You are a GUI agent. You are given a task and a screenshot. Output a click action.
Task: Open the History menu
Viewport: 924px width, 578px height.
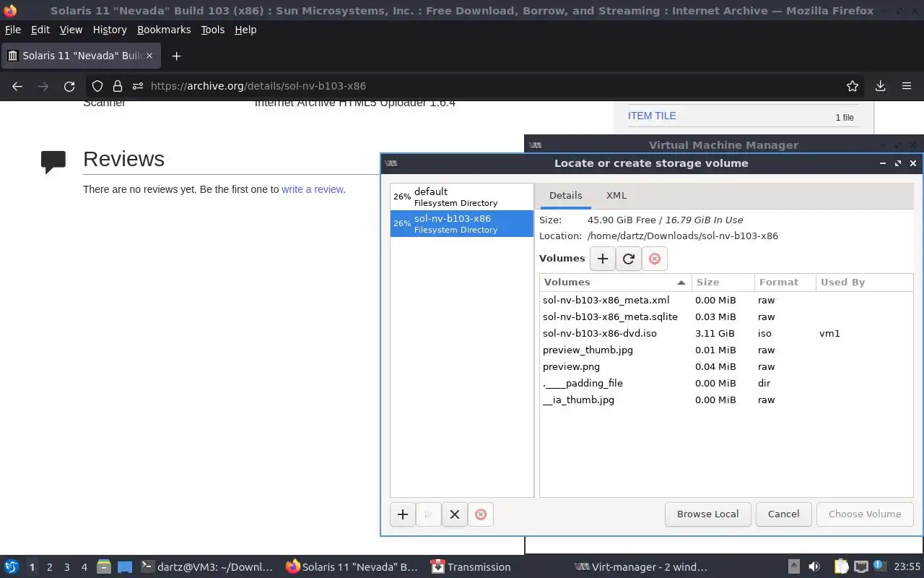click(x=110, y=30)
